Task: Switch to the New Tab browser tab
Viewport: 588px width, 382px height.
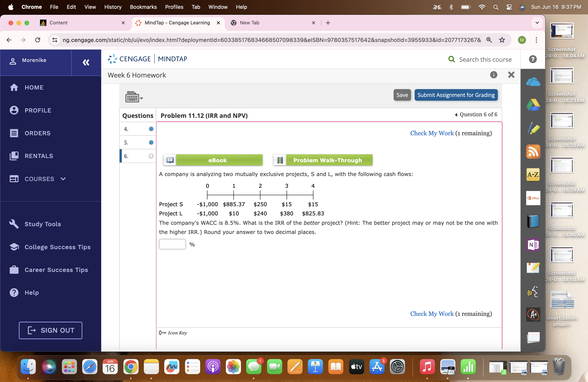Action: coord(250,23)
